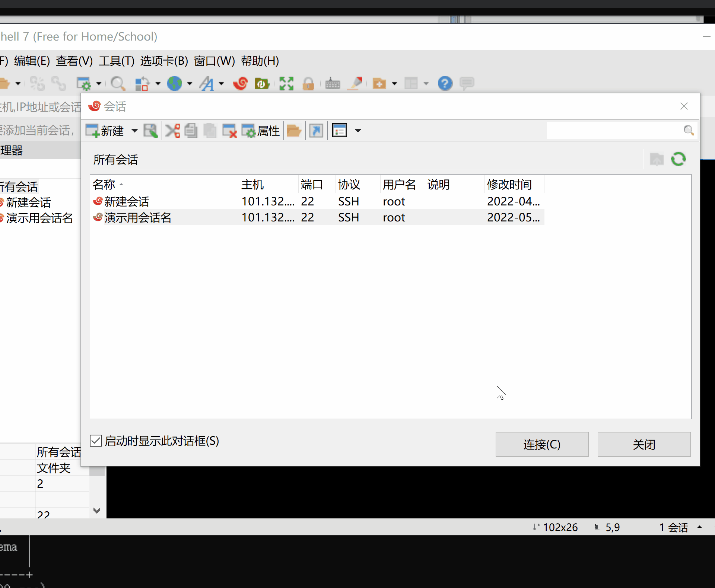Click the red Xshell swirl icon in toolbar
Screen dimensions: 715x588
241,83
